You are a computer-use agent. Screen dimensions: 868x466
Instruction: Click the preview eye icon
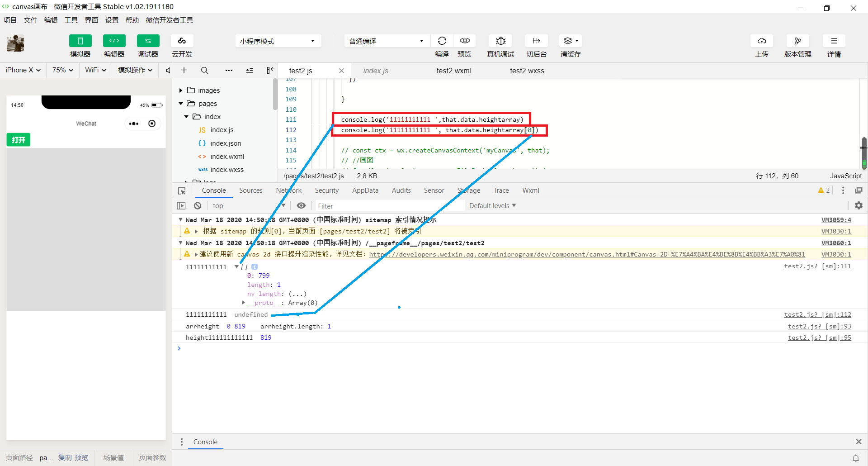click(465, 41)
